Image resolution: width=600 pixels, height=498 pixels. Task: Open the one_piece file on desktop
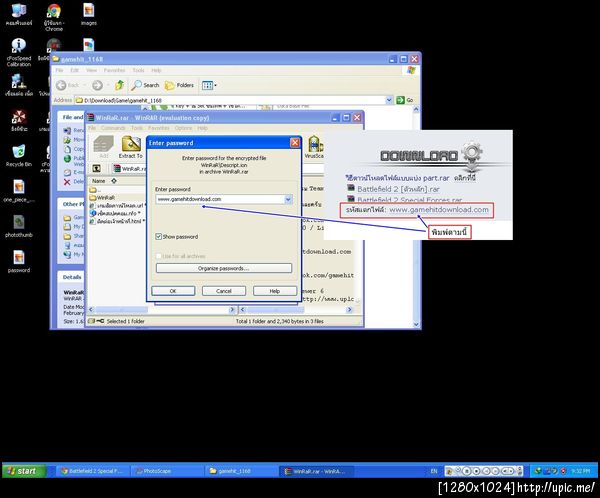19,191
